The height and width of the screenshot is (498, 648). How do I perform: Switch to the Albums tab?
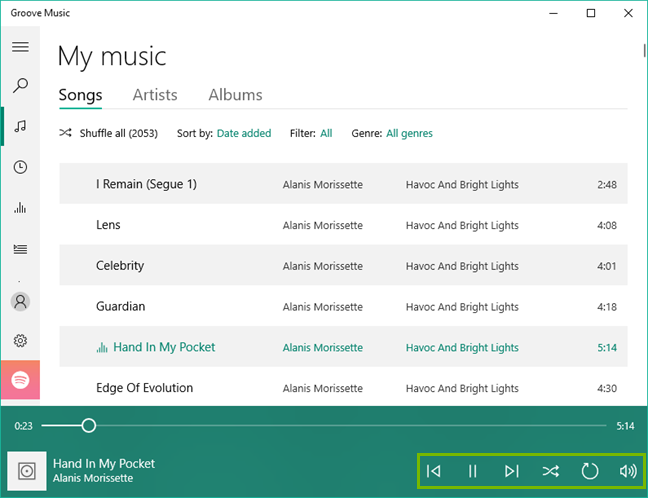point(235,95)
